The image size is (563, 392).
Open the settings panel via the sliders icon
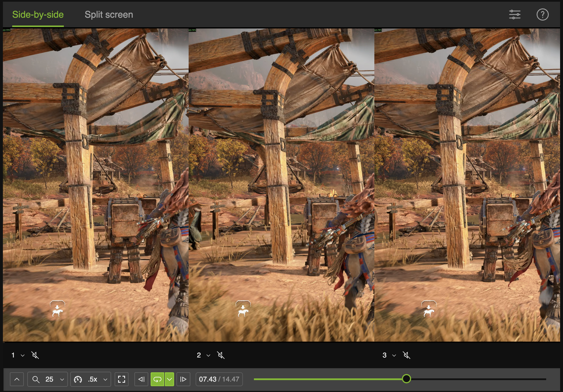515,14
